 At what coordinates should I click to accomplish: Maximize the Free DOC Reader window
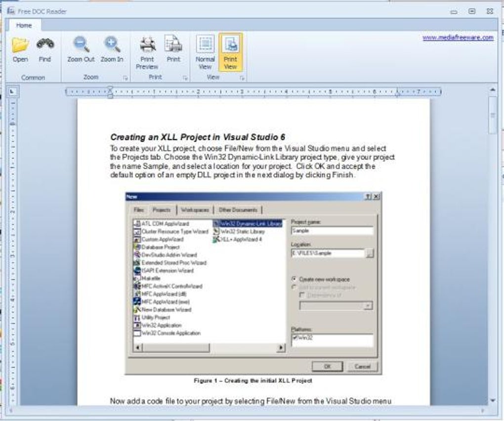click(x=471, y=11)
